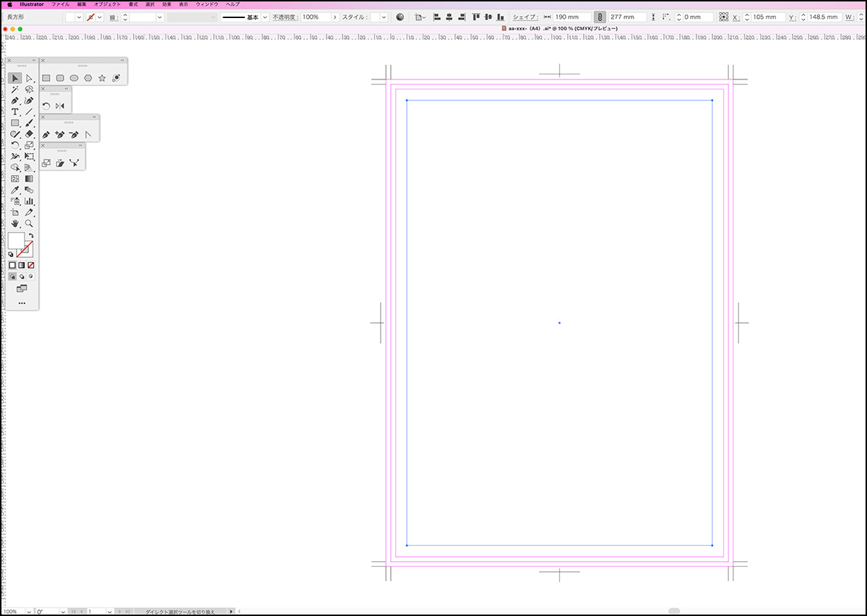
Task: Expand the opacity (不透明度) arrow
Action: (335, 17)
